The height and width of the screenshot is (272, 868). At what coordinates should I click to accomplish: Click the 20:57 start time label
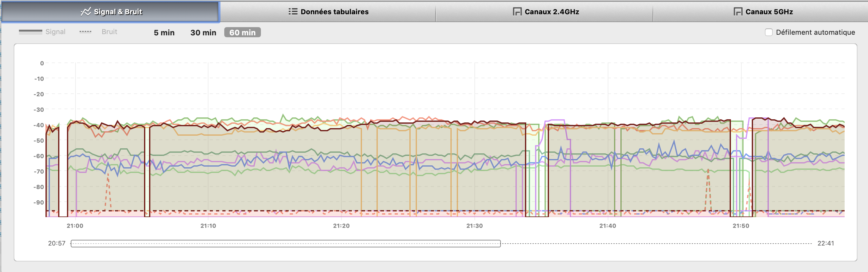coord(57,243)
